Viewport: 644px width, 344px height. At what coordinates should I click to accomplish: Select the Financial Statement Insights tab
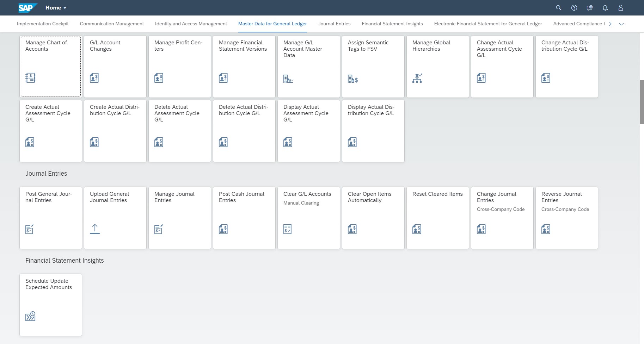click(392, 24)
